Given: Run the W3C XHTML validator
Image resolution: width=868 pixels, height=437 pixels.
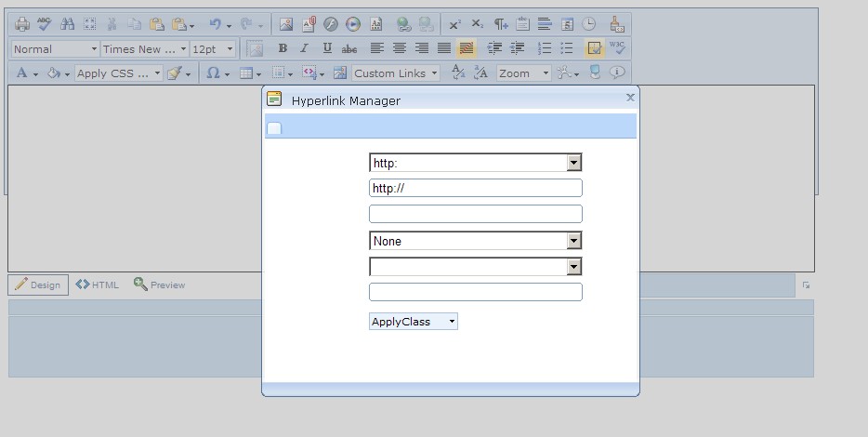Looking at the screenshot, I should (617, 48).
